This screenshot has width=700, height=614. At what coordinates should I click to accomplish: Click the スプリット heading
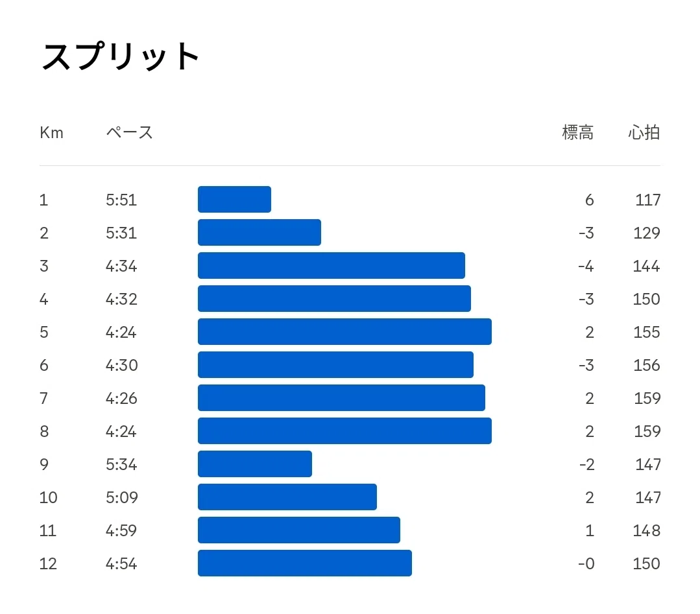(120, 56)
